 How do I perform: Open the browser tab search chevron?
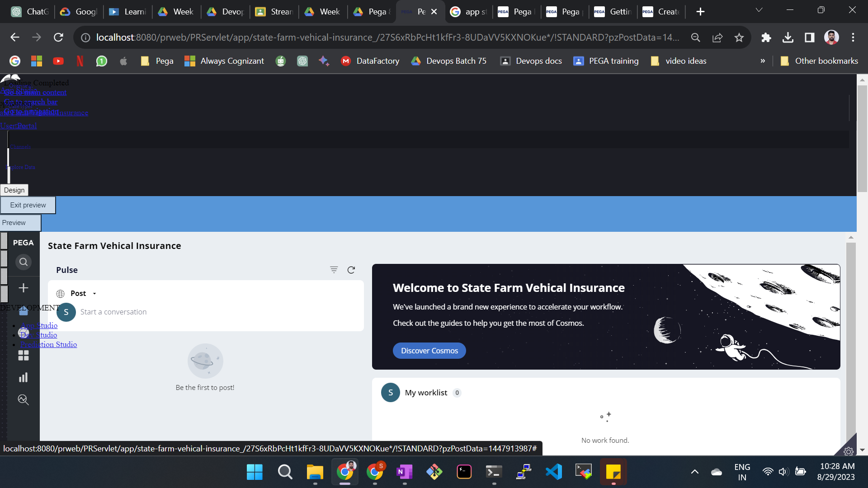[x=759, y=9]
